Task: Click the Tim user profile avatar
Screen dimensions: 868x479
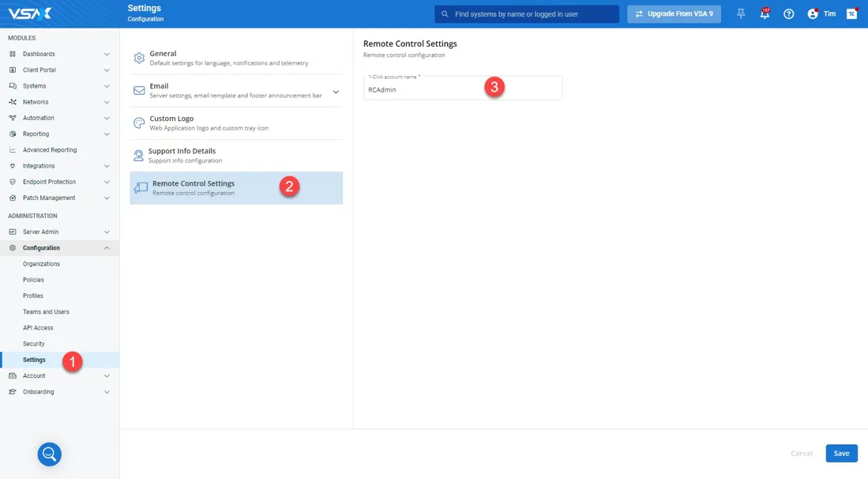Action: 813,14
